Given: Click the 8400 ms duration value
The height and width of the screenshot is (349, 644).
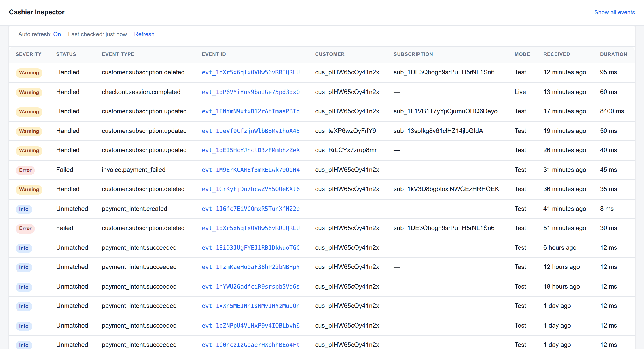Looking at the screenshot, I should coord(612,111).
